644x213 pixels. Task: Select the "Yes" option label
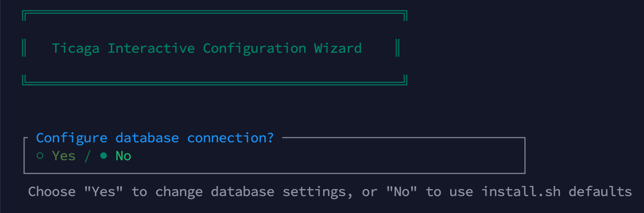(x=64, y=156)
